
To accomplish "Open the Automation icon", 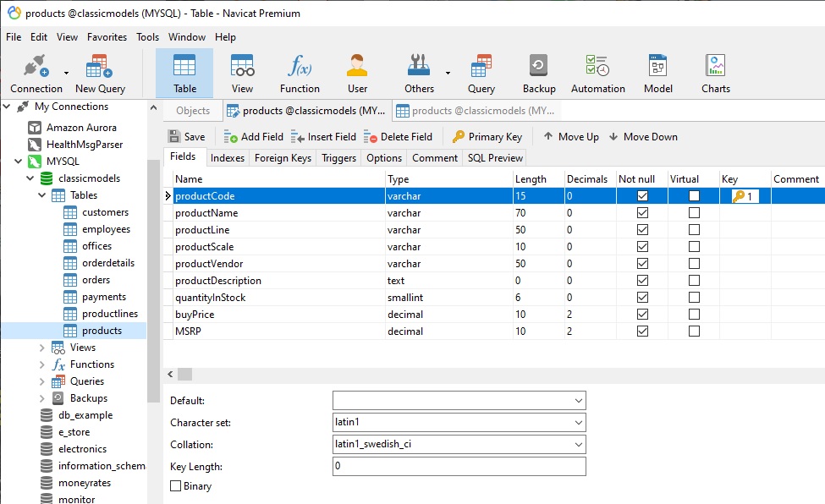I will 597,72.
